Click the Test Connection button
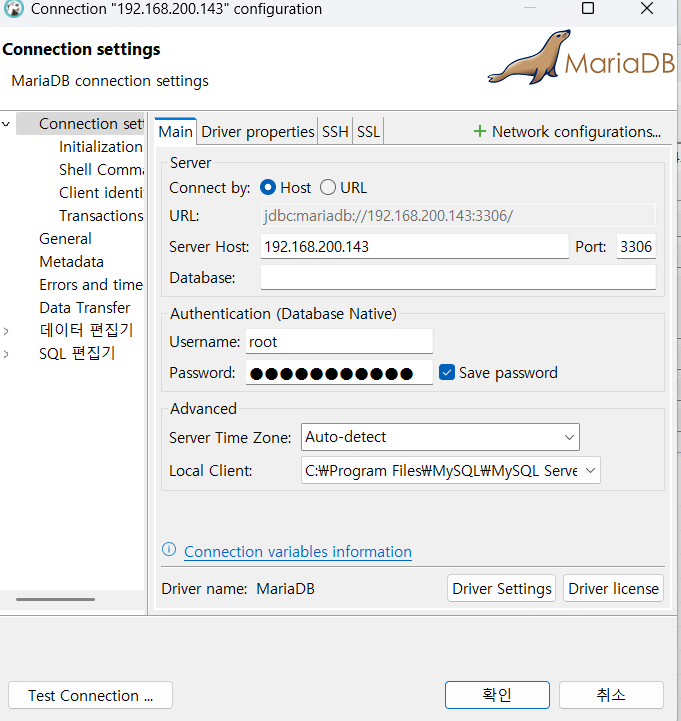The width and height of the screenshot is (681, 721). point(91,695)
